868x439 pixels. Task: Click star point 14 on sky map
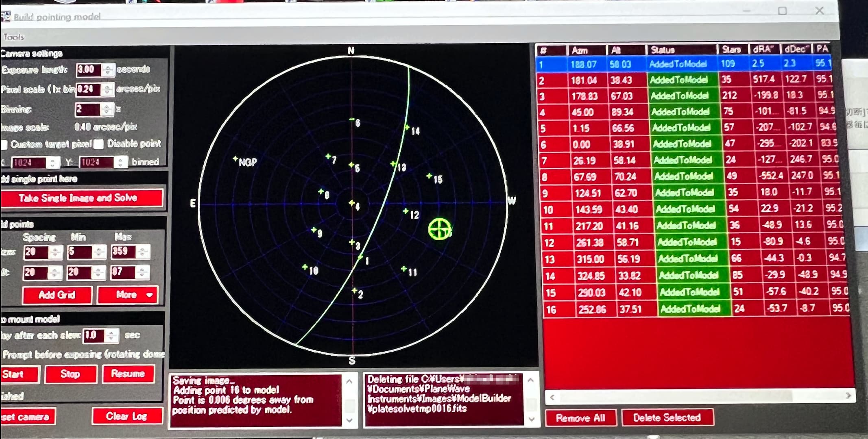(407, 128)
